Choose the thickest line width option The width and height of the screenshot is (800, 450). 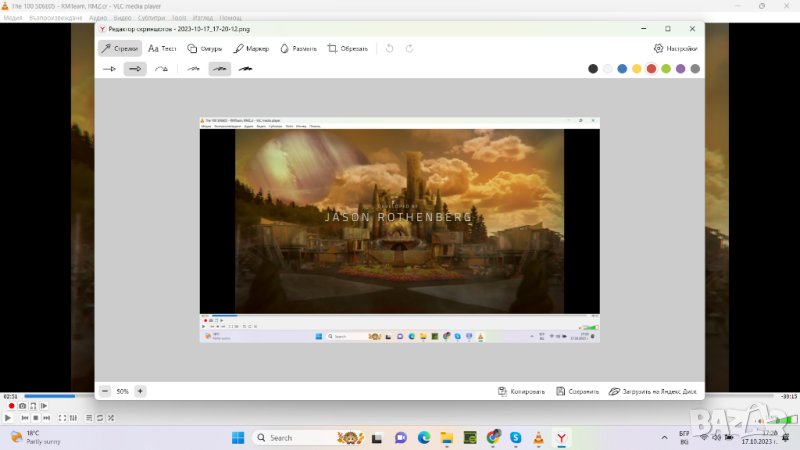pos(245,69)
